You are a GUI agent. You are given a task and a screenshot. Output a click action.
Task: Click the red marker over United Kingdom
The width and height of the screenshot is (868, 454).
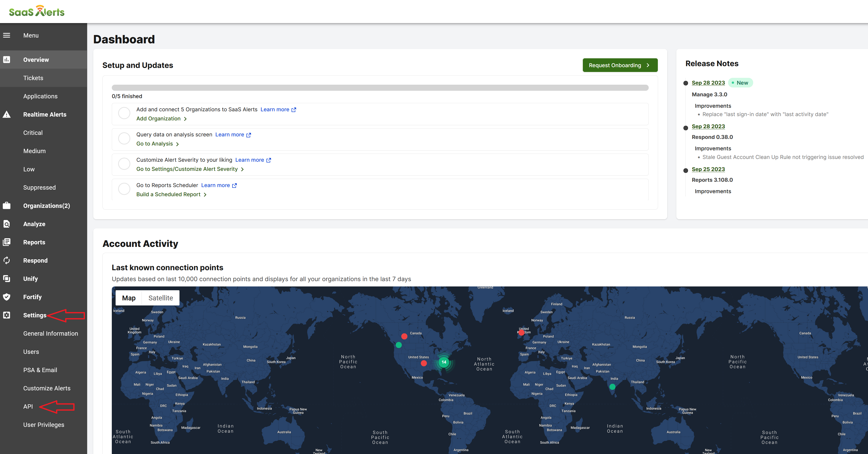pos(521,333)
